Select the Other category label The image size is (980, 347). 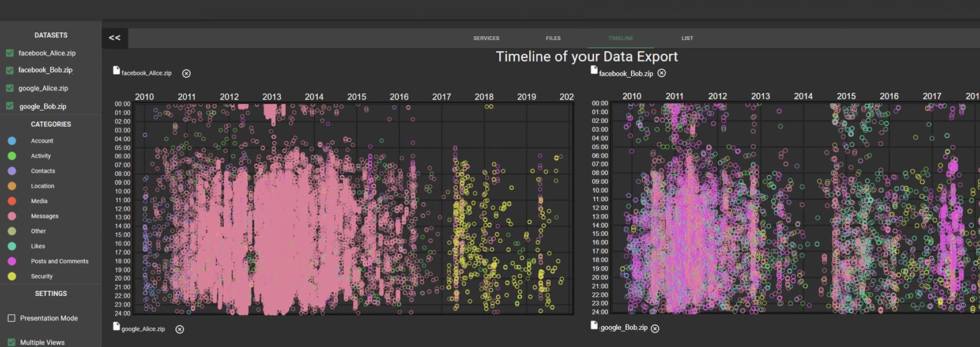click(39, 231)
